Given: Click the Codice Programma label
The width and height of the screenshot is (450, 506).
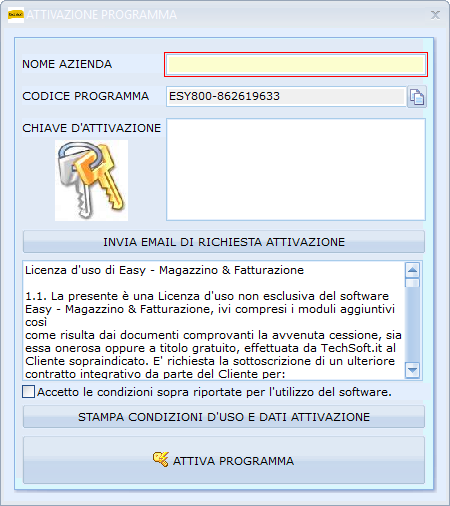Looking at the screenshot, I should click(x=85, y=96).
